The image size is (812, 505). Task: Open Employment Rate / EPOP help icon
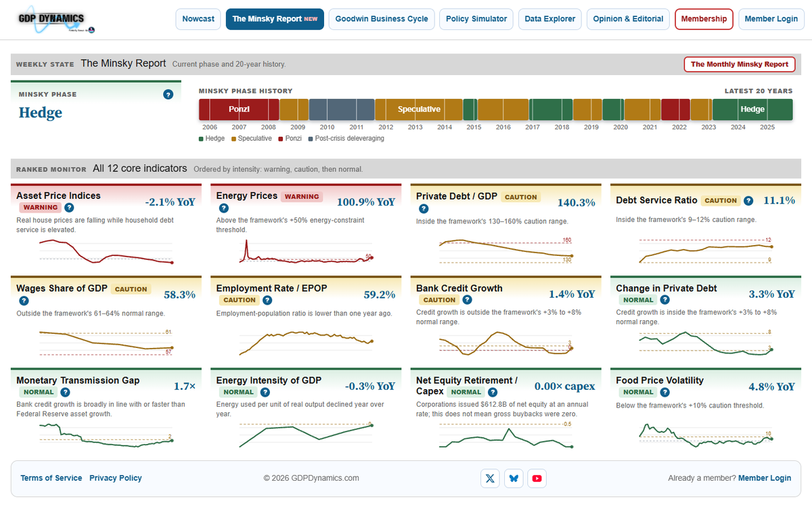click(x=267, y=300)
